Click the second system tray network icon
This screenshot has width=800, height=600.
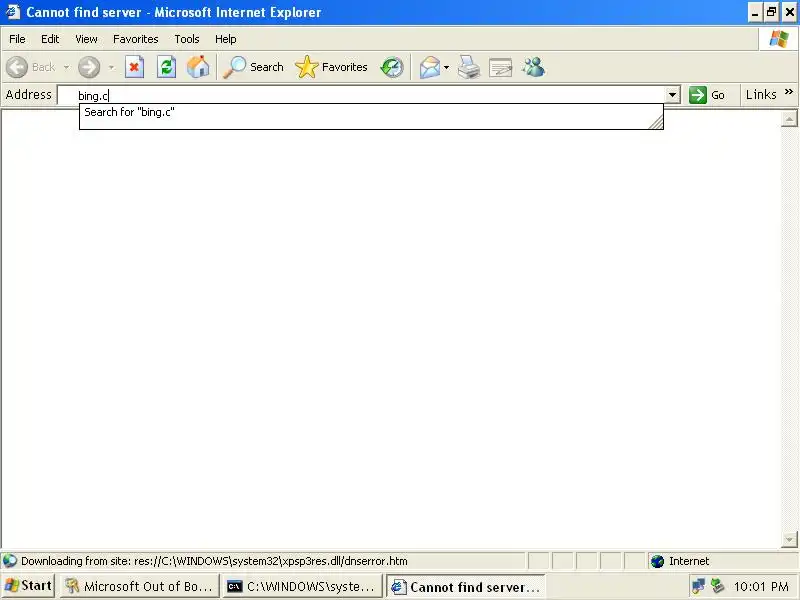point(717,586)
